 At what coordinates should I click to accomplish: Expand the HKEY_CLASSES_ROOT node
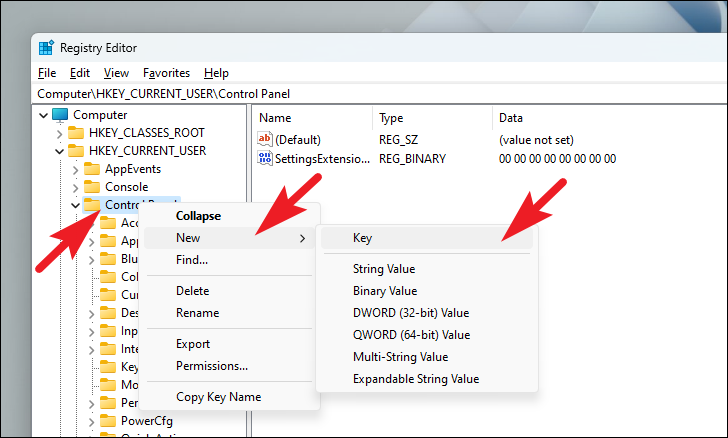point(59,134)
